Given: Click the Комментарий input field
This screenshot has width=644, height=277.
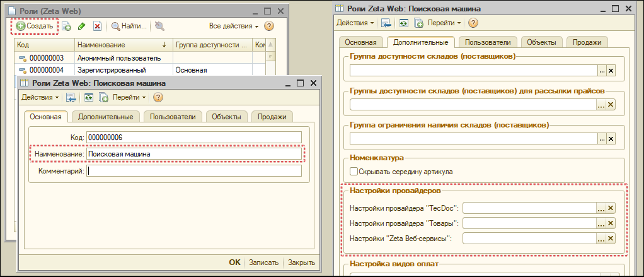Looking at the screenshot, I should click(194, 170).
